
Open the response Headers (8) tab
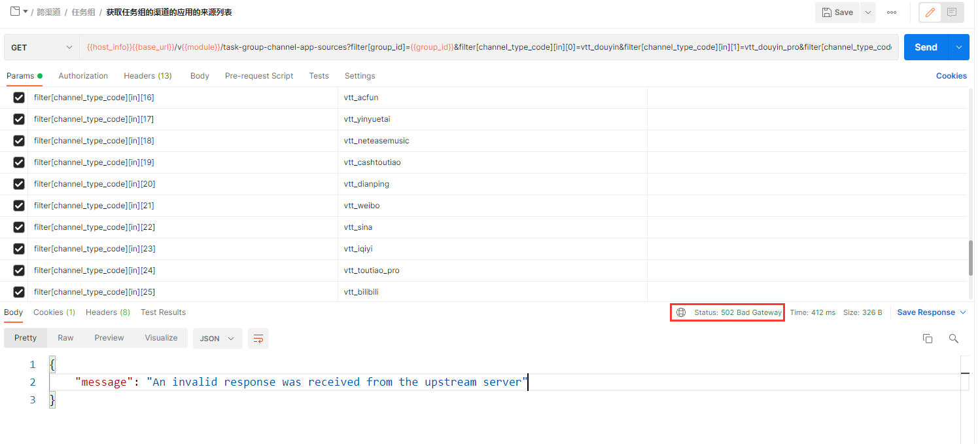[108, 312]
